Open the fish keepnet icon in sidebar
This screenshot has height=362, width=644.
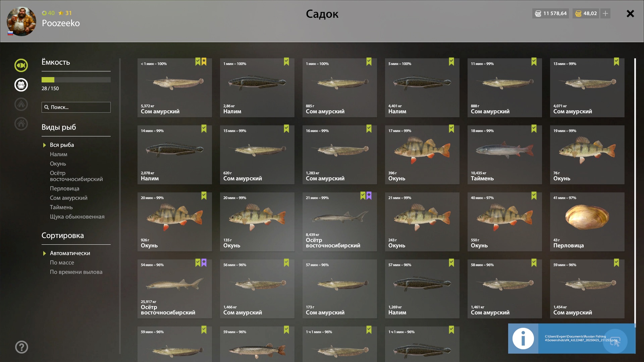[21, 65]
